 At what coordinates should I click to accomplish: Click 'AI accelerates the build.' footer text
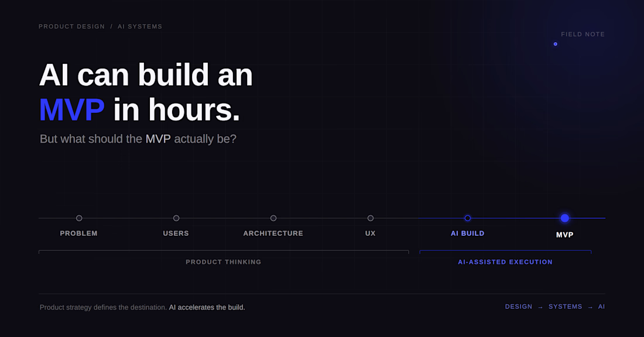207,307
